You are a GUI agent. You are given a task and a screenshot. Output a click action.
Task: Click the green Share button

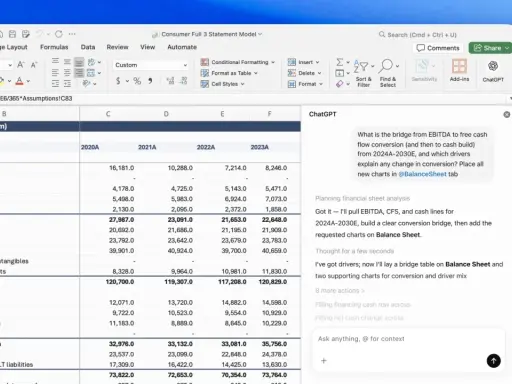(x=490, y=48)
